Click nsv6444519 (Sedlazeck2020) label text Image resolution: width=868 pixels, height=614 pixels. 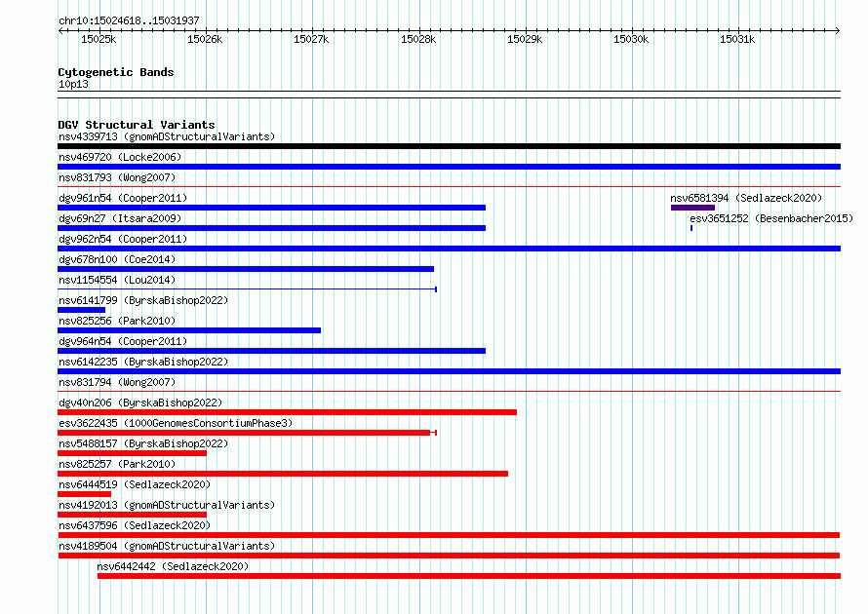pyautogui.click(x=135, y=484)
